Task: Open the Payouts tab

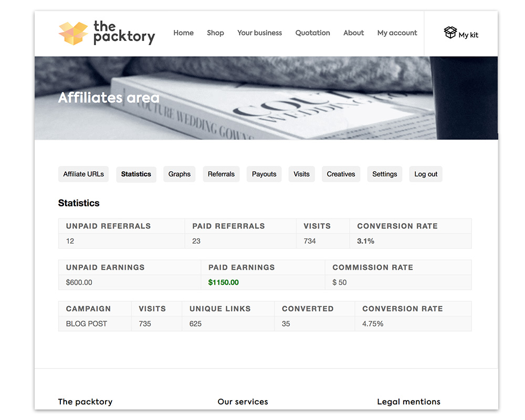Action: tap(264, 174)
